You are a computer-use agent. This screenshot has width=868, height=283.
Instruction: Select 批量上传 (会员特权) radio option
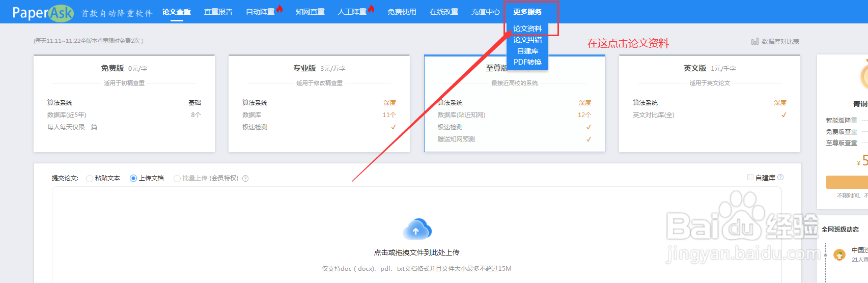click(177, 178)
